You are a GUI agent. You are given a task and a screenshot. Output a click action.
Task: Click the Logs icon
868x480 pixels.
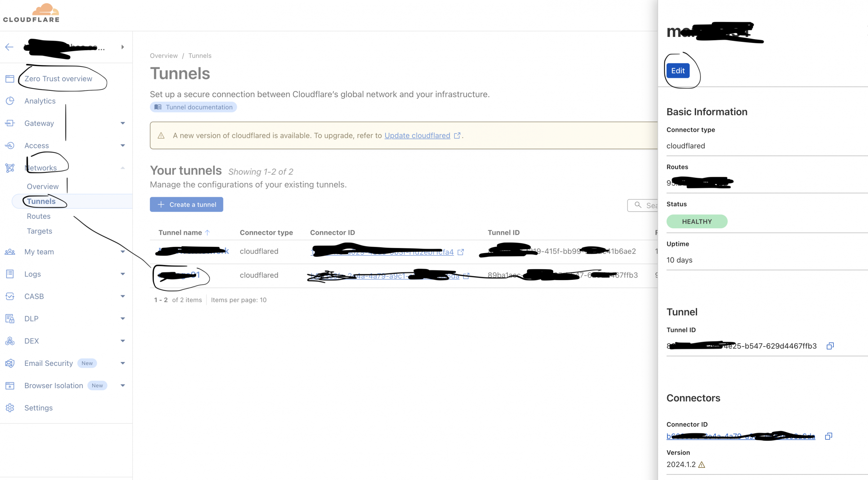(10, 274)
